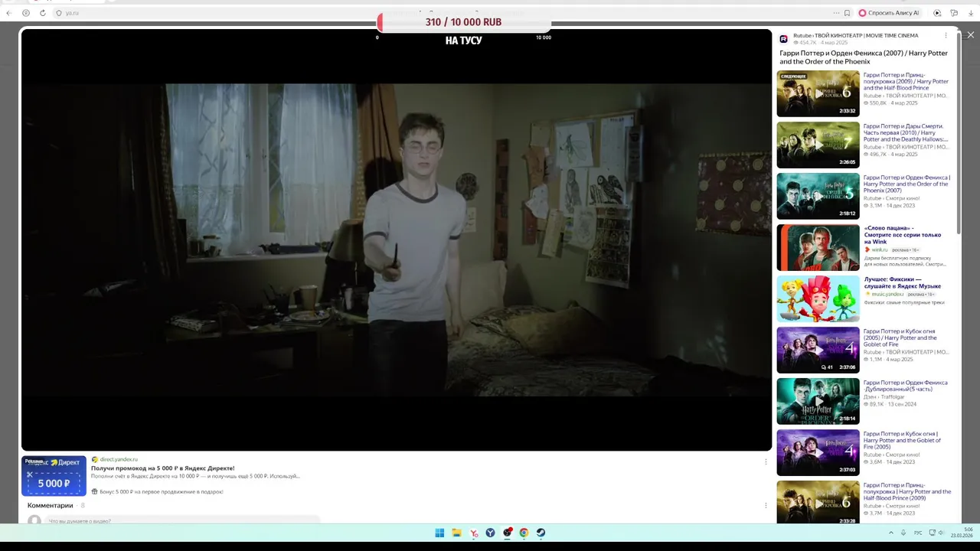Open Deathly Hallows part one 2:26:05 thumbnail
This screenshot has width=980, height=551.
[x=818, y=145]
